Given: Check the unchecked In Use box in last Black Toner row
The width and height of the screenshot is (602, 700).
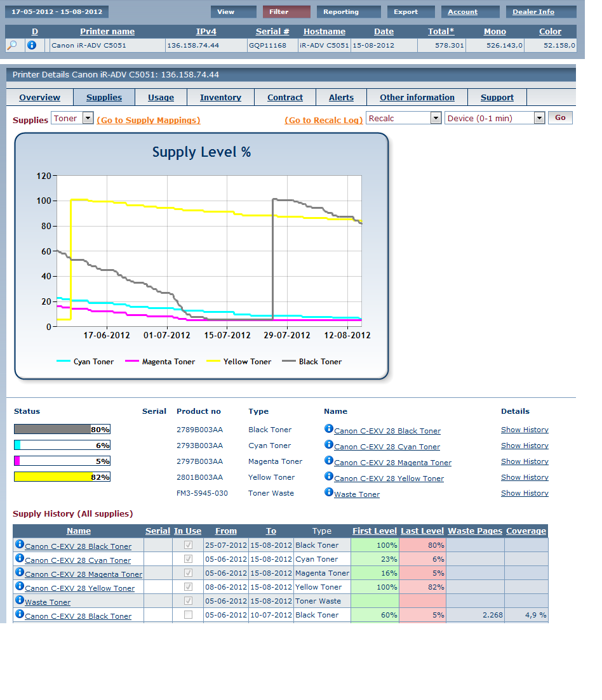Looking at the screenshot, I should pyautogui.click(x=188, y=615).
